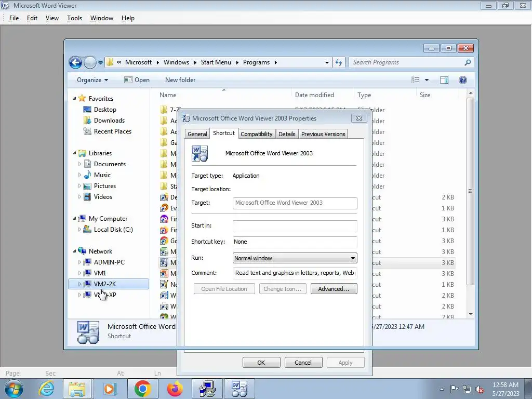Open the Organize dropdown menu
The width and height of the screenshot is (532, 399).
tap(92, 80)
